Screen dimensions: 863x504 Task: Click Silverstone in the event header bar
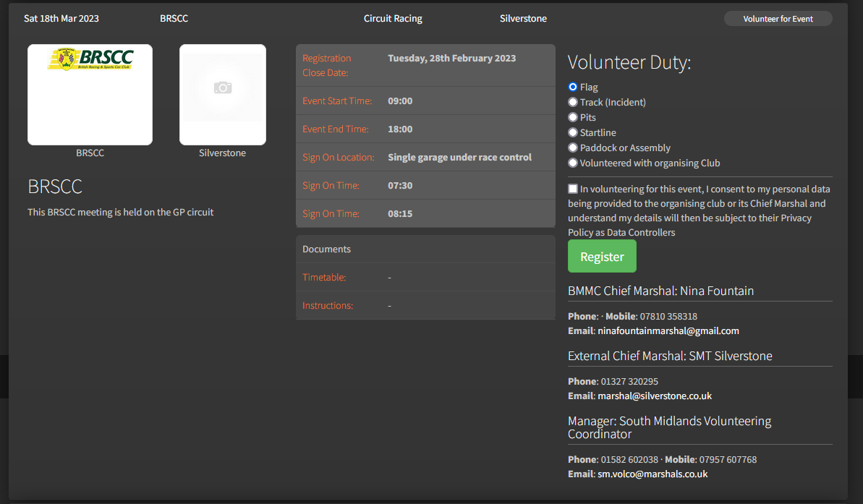click(x=524, y=18)
